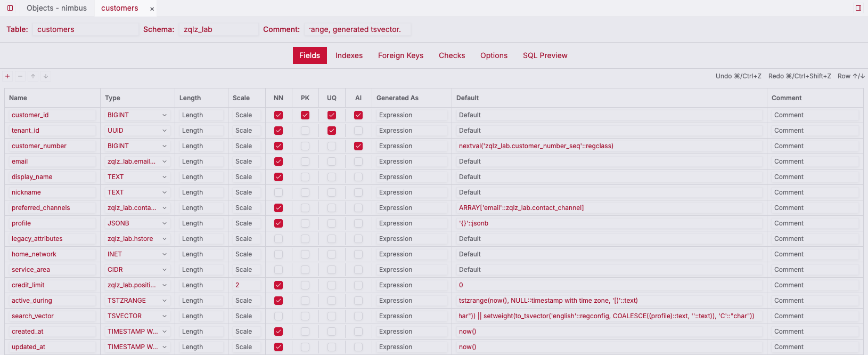This screenshot has width=868, height=355.
Task: Open type dropdown for home_network
Action: point(137,254)
